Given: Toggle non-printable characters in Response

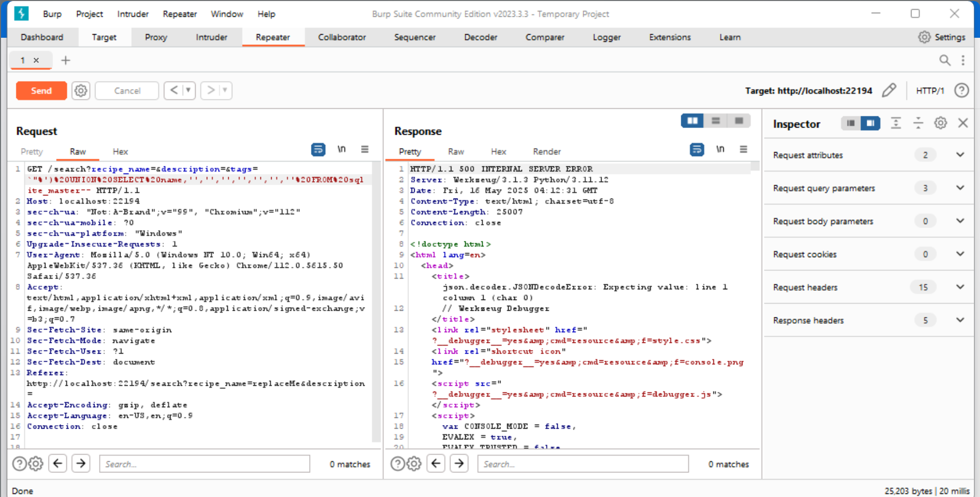Looking at the screenshot, I should tap(720, 150).
